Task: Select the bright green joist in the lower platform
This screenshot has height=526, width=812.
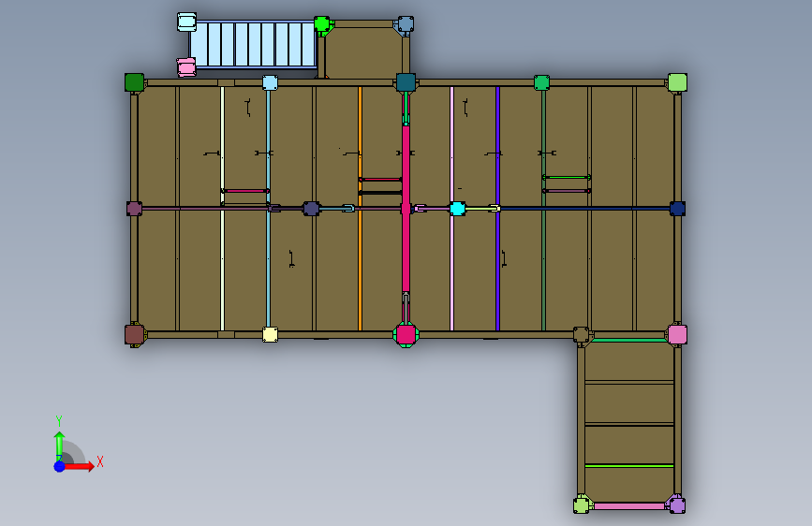Action: tap(629, 466)
